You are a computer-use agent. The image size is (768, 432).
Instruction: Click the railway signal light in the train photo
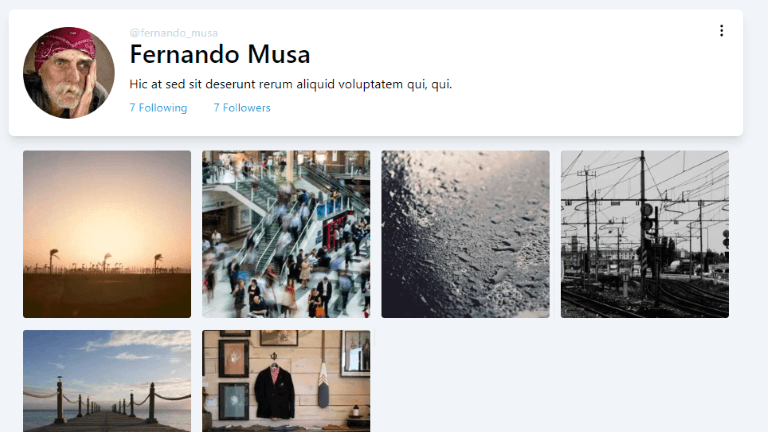[647, 217]
